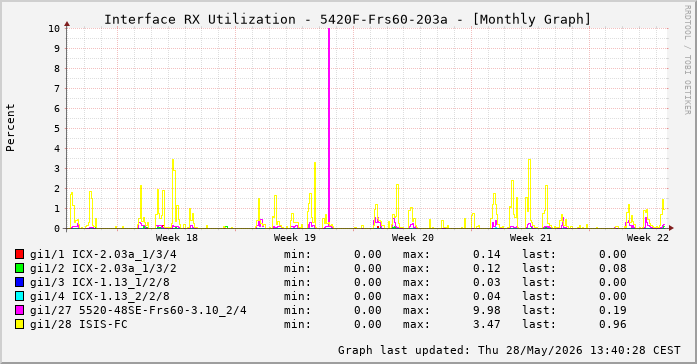The height and width of the screenshot is (364, 697).
Task: Select the graph title text
Action: pos(348,20)
